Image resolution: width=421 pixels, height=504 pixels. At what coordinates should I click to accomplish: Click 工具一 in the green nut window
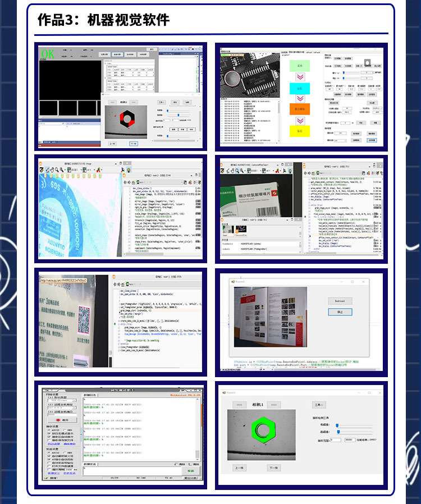(x=318, y=404)
